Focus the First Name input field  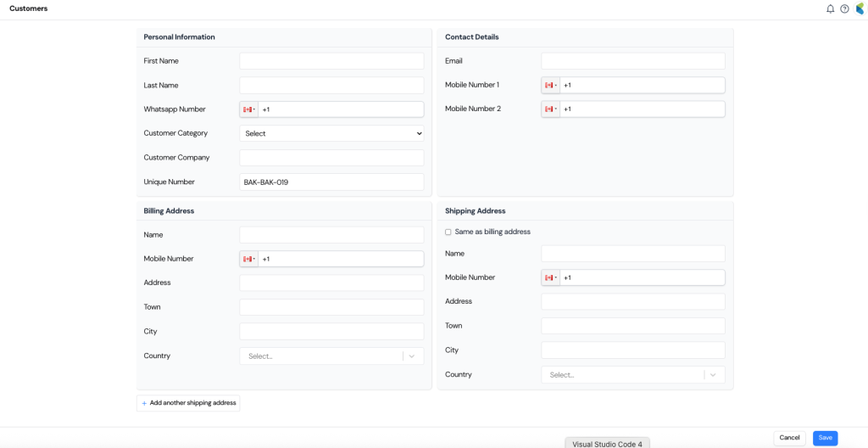331,61
